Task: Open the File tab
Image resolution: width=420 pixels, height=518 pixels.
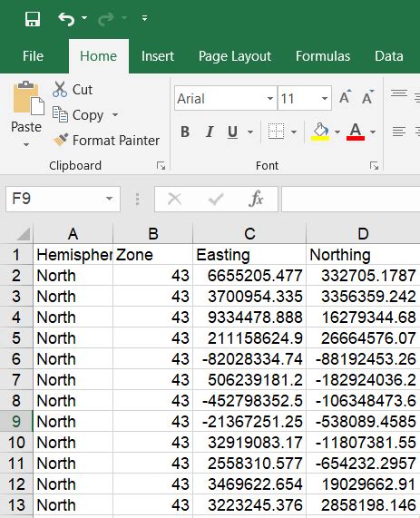Action: point(33,56)
